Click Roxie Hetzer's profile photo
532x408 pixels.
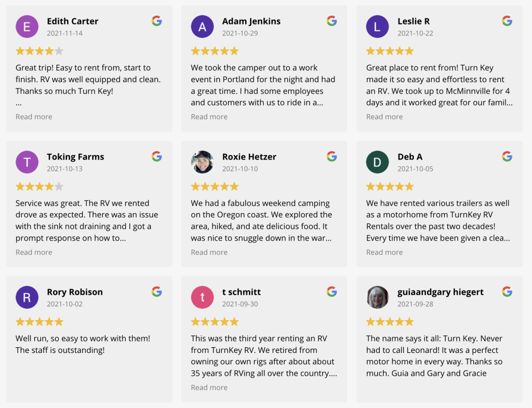coord(202,162)
